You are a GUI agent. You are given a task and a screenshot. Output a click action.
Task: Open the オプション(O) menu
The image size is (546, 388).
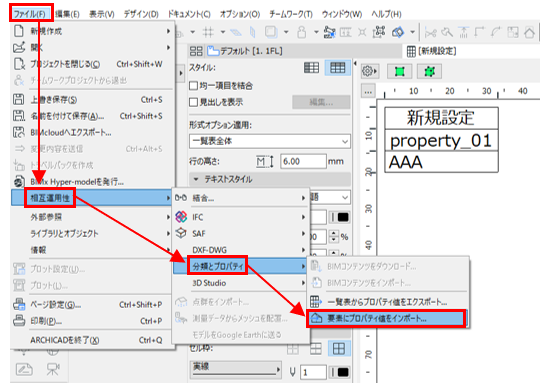pyautogui.click(x=240, y=14)
